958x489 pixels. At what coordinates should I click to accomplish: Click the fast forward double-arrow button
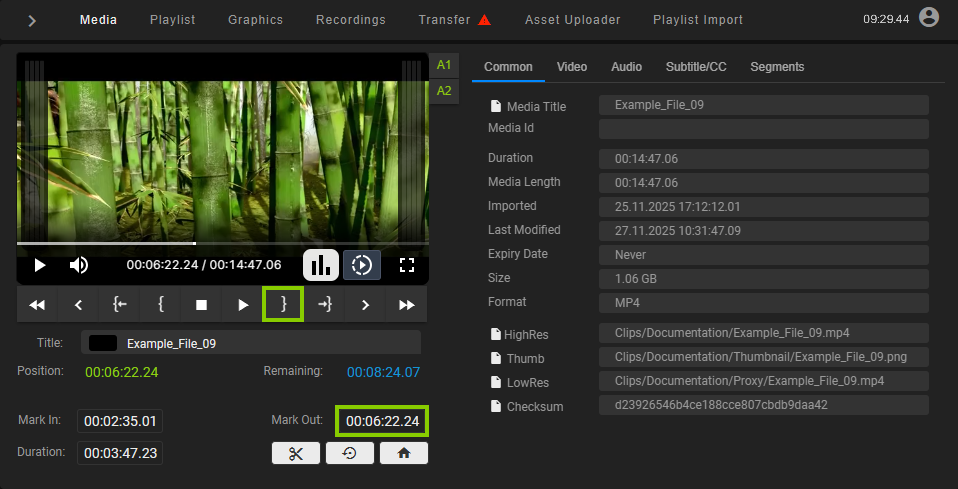[x=406, y=305]
